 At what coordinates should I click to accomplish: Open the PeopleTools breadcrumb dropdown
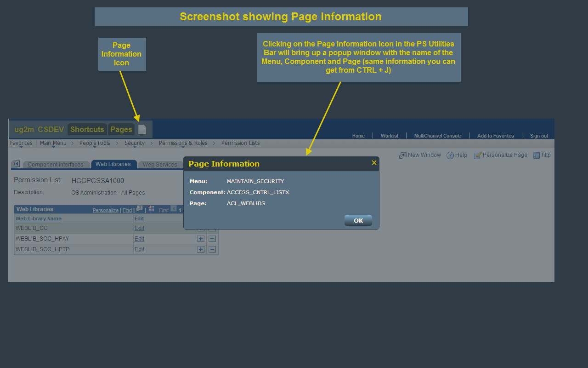click(94, 143)
